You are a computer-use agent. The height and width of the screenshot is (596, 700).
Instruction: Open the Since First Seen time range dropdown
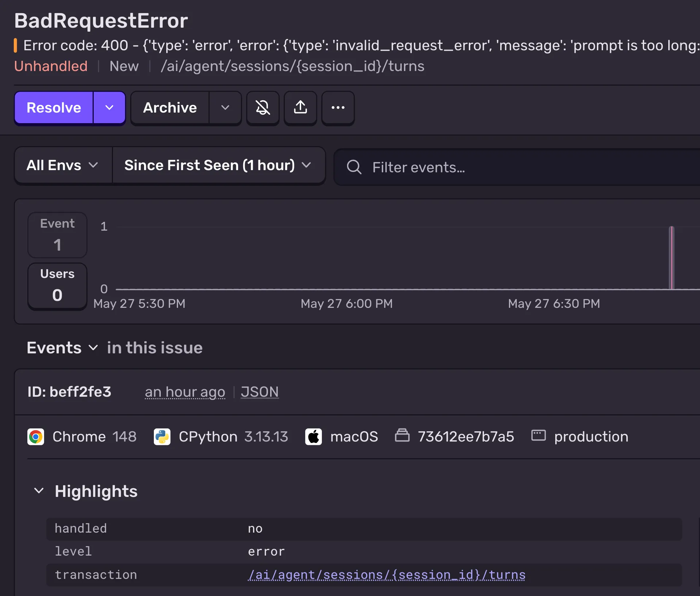tap(218, 165)
